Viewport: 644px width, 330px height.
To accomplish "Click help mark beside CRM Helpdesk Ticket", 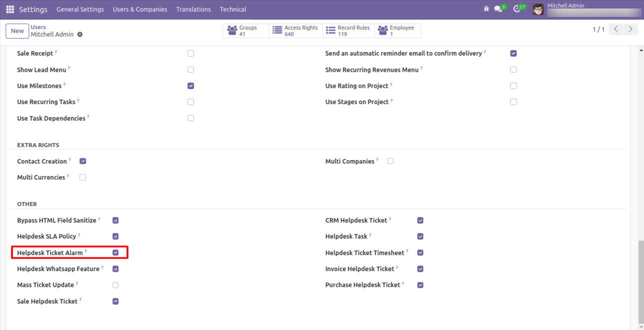I will 390,218.
